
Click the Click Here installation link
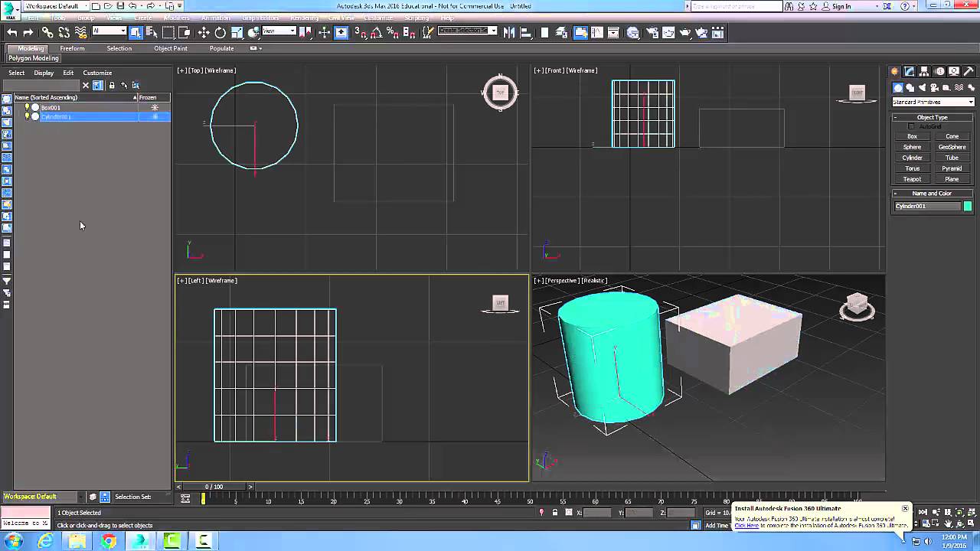pyautogui.click(x=746, y=526)
